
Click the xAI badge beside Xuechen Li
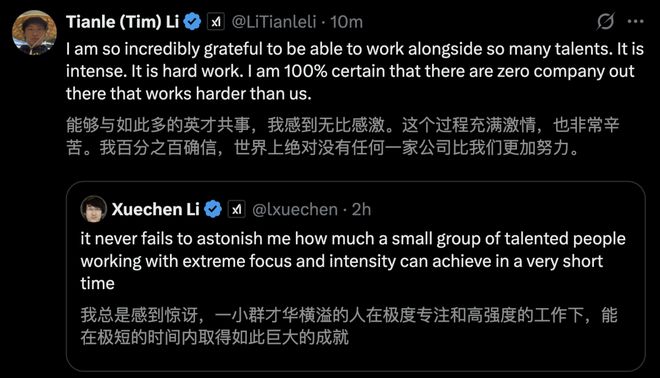point(237,209)
